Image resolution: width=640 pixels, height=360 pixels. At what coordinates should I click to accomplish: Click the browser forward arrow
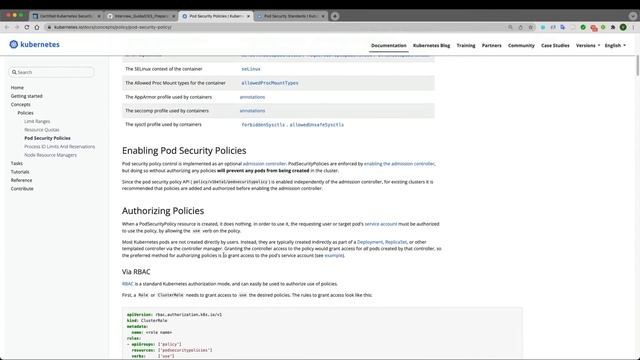click(17, 27)
